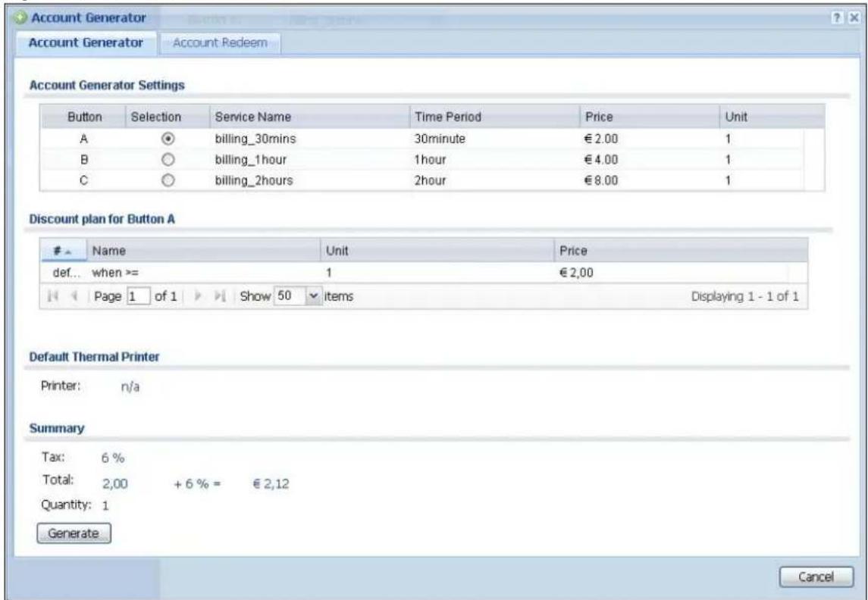Click the € 2,00 discount price cell
The image size is (868, 600).
click(x=576, y=273)
